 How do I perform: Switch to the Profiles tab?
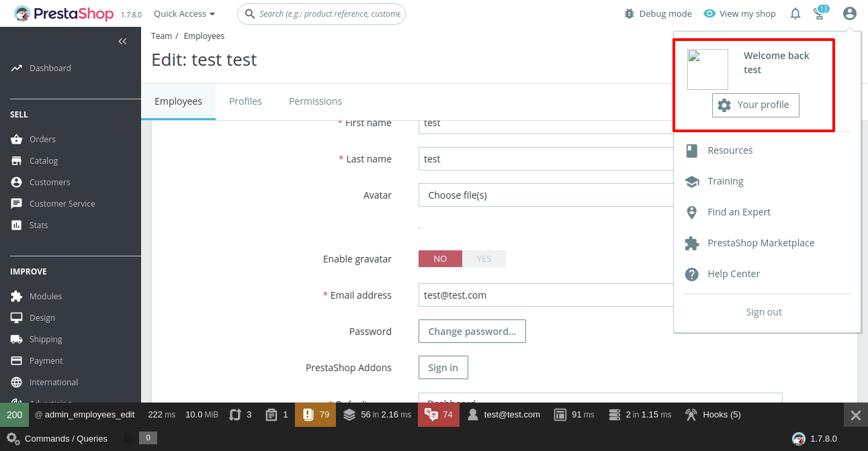click(245, 101)
